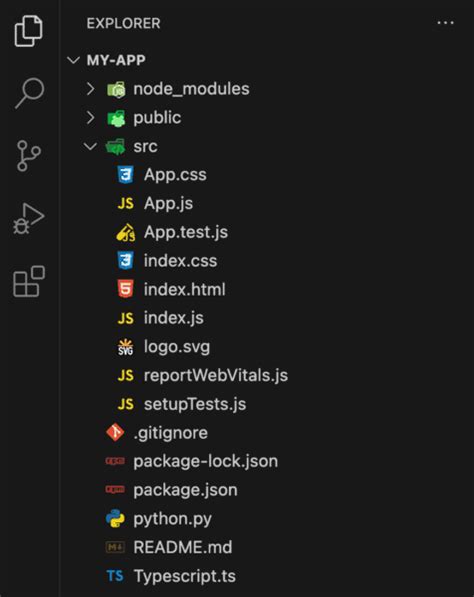This screenshot has width=474, height=597.
Task: Click the git icon beside .gitignore
Action: tap(115, 433)
